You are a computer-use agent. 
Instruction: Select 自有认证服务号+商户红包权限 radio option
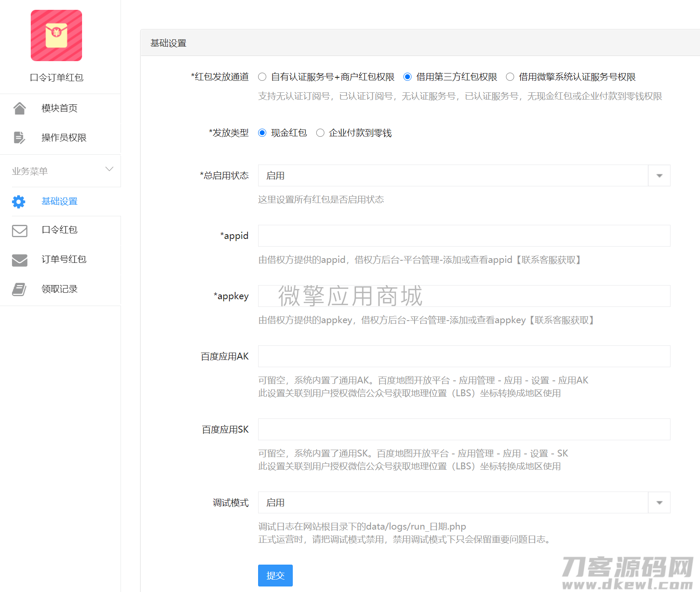click(x=262, y=77)
